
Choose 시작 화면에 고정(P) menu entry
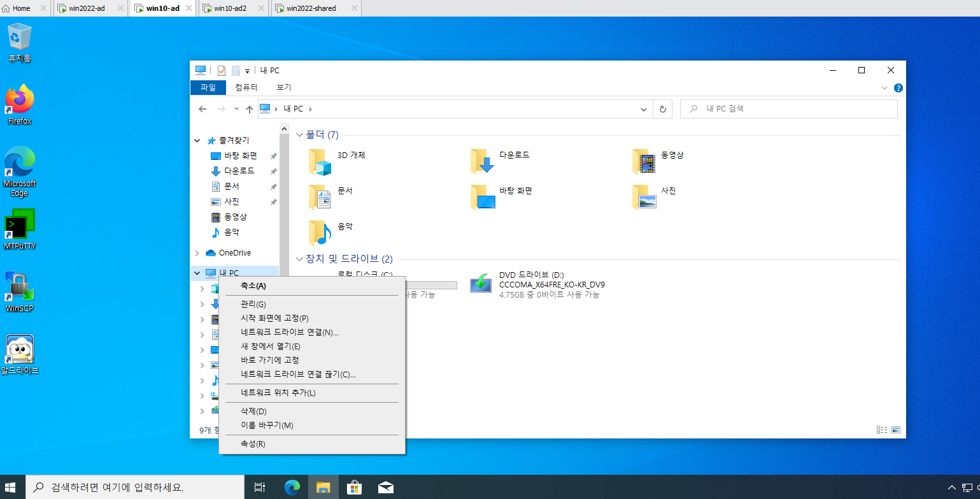[312, 318]
